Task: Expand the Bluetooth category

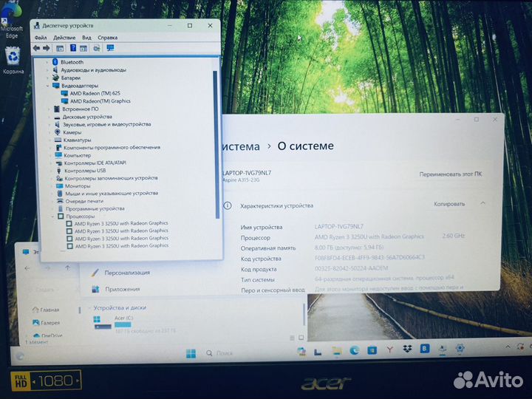Action: click(47, 62)
